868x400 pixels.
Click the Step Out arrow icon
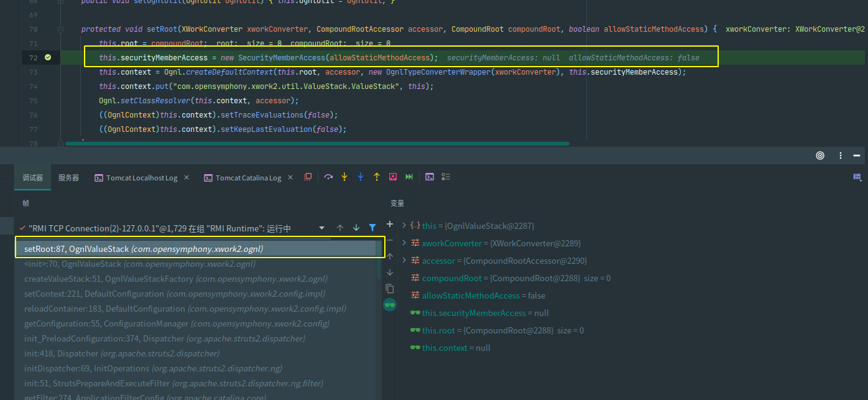(377, 177)
